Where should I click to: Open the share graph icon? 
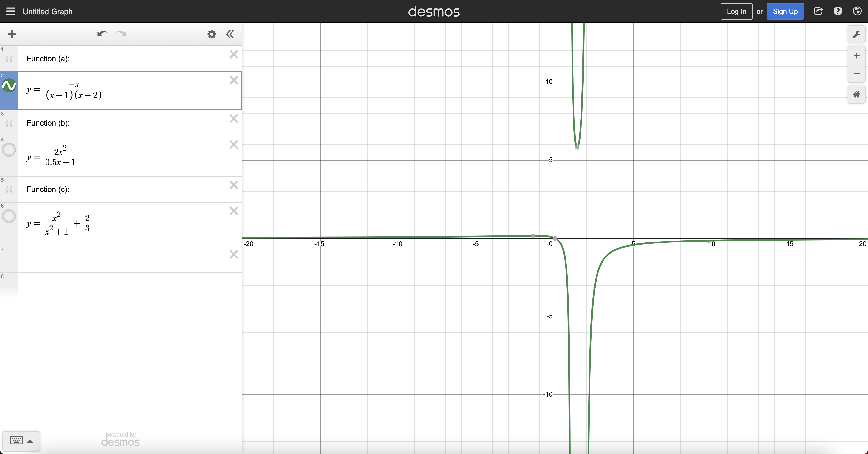818,11
